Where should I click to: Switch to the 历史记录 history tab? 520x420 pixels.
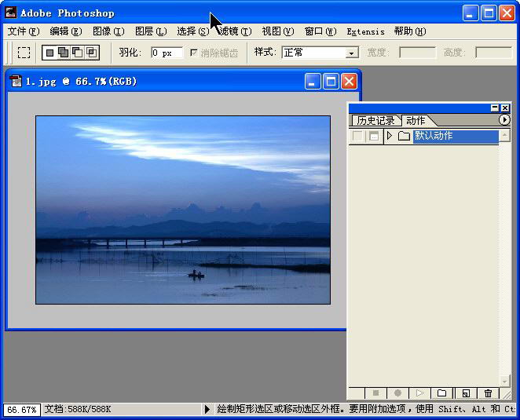coord(375,121)
